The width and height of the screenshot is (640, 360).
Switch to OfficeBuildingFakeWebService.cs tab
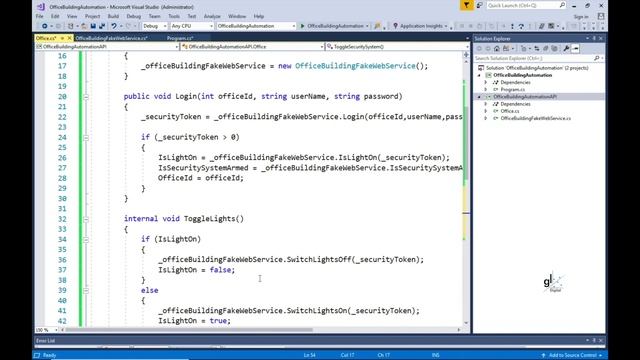[x=111, y=38]
